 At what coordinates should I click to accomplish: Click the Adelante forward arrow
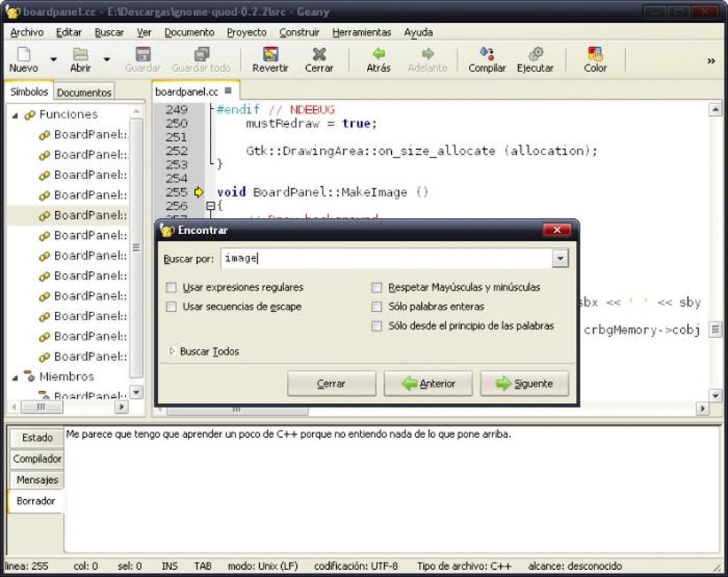428,54
